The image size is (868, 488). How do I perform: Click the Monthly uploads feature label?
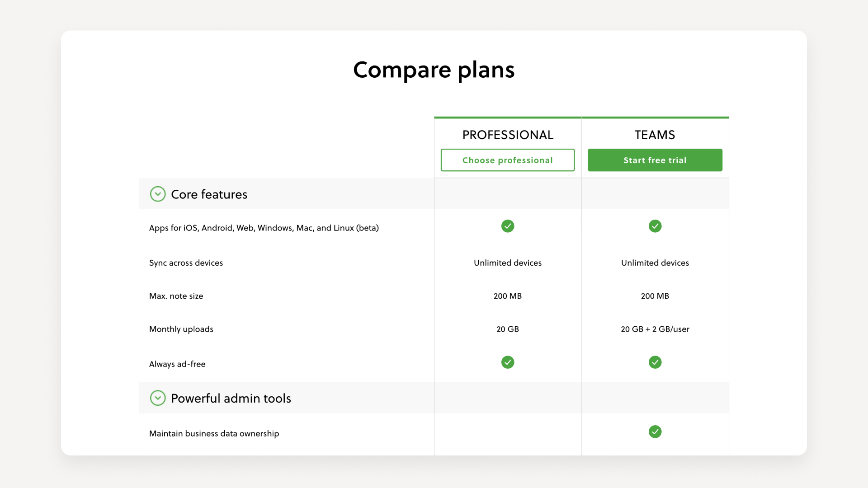coord(181,329)
